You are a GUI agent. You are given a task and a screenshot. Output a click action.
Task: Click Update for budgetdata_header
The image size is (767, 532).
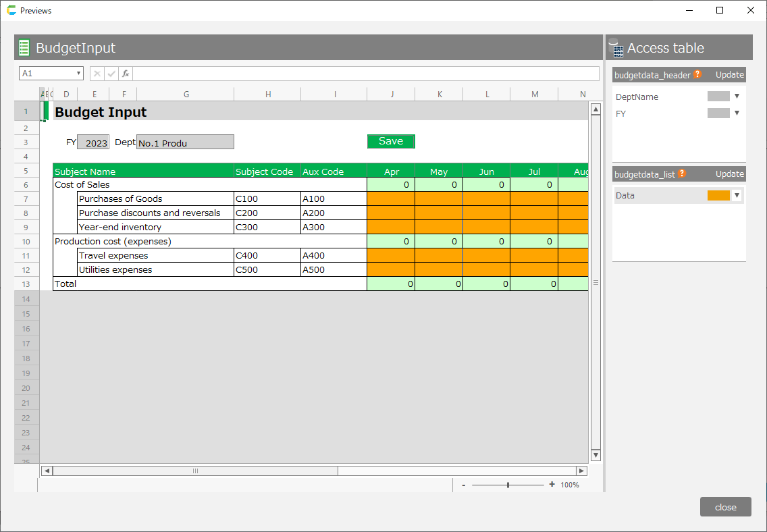[729, 75]
